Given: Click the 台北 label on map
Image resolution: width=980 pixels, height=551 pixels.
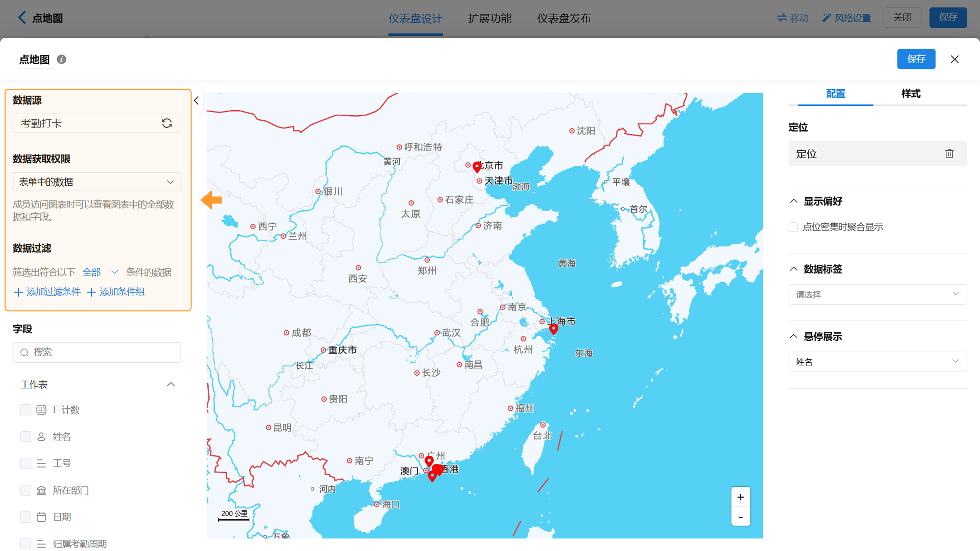Looking at the screenshot, I should (542, 436).
